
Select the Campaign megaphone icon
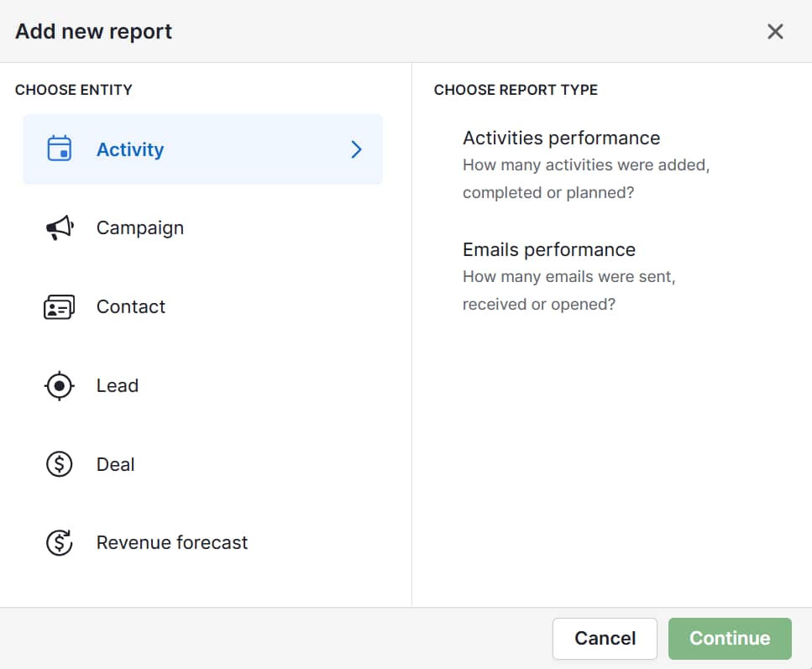pyautogui.click(x=59, y=227)
